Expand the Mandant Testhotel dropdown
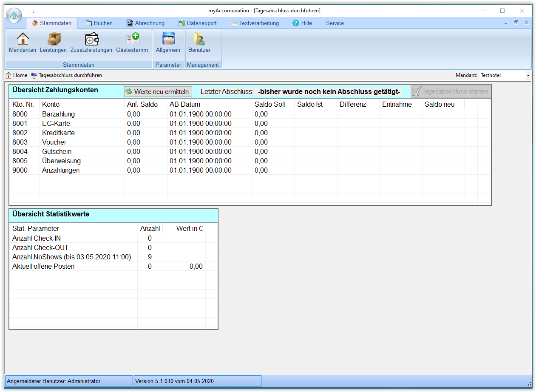 528,75
